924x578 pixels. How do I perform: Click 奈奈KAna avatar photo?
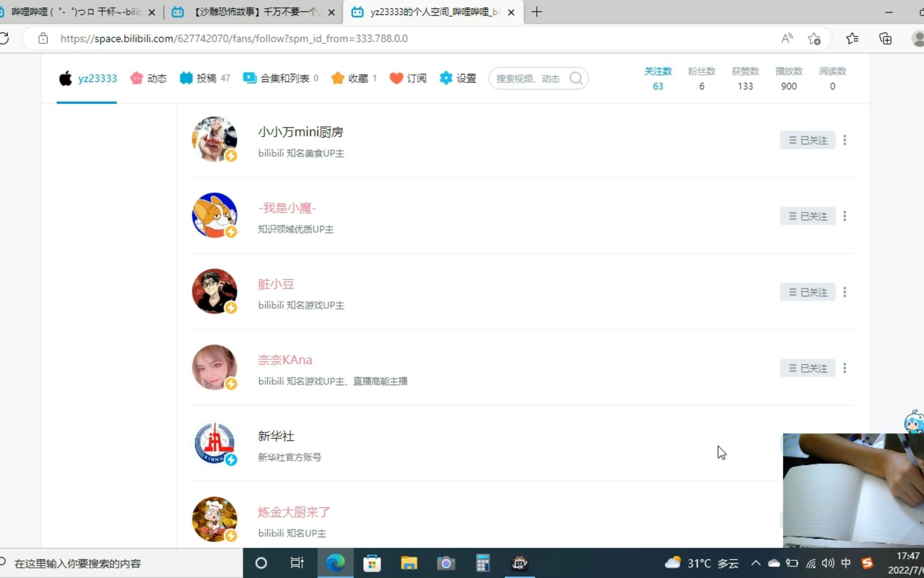point(214,367)
